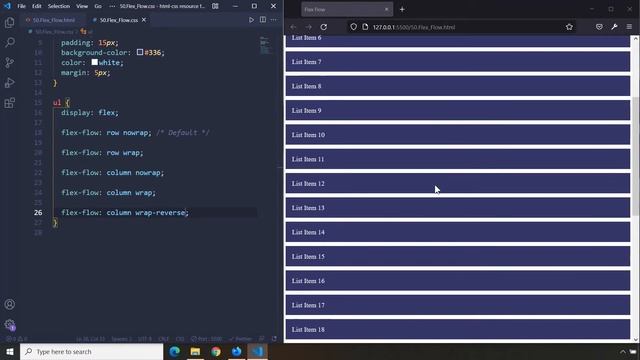Click the editor minimap

click(x=264, y=45)
